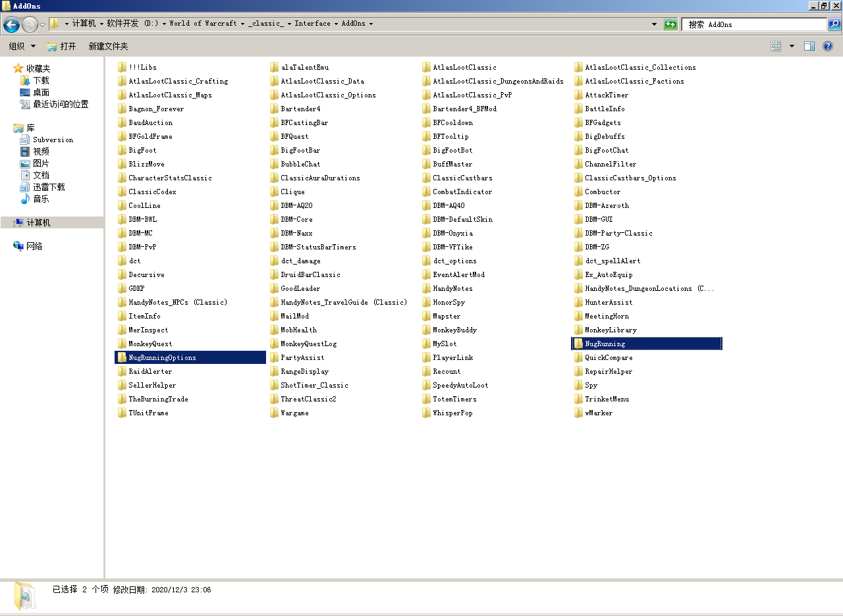Expand the AddOns breadcrumb chevron

click(x=371, y=24)
